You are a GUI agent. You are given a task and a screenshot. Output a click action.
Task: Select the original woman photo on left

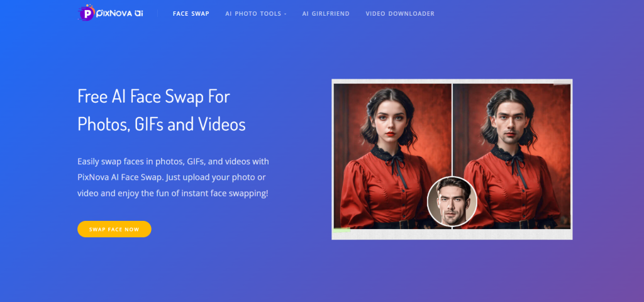click(x=392, y=156)
